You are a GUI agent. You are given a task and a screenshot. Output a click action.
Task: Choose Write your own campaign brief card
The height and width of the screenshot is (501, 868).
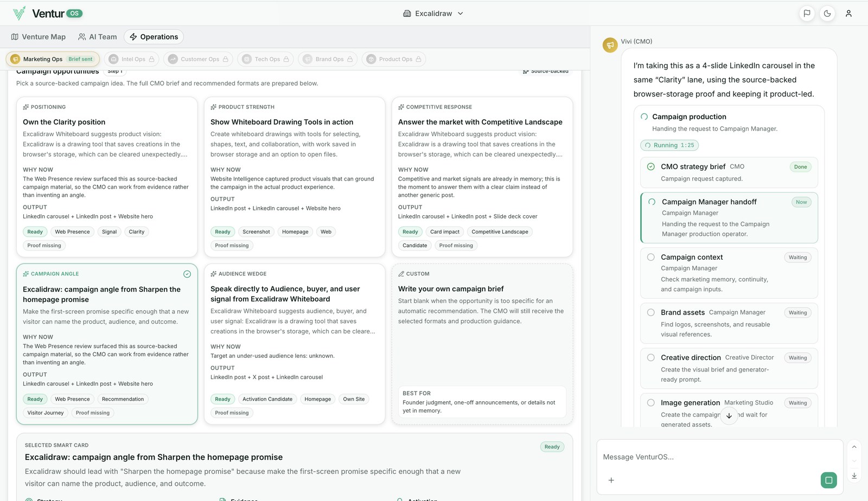[x=482, y=344]
